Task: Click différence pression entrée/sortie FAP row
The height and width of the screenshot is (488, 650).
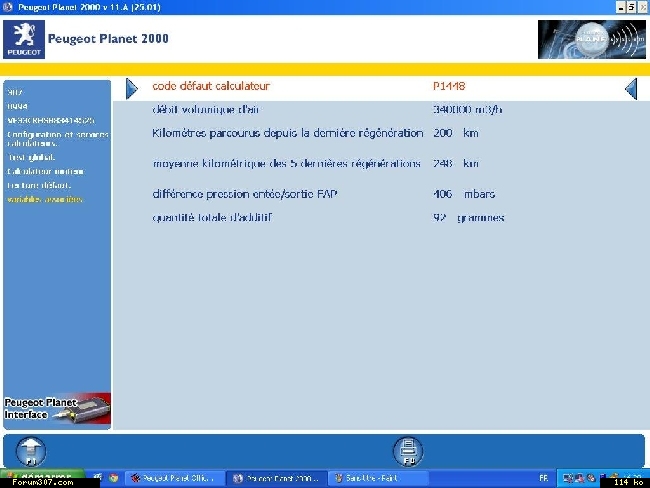Action: (x=323, y=194)
